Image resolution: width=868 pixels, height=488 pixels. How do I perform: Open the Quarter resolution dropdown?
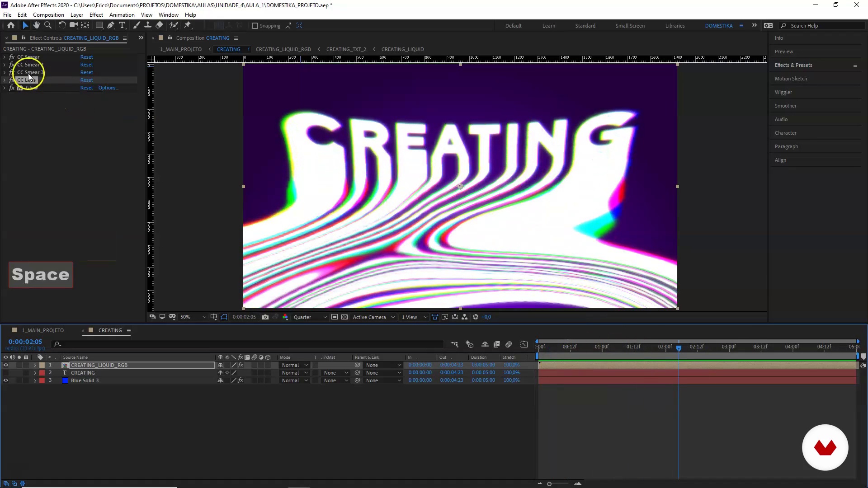310,317
